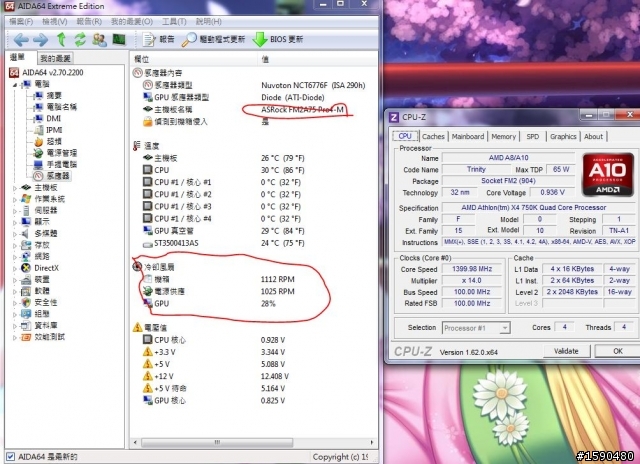Click the Back arrow in AIDA64 toolbar
640x464 pixels.
tap(21, 40)
